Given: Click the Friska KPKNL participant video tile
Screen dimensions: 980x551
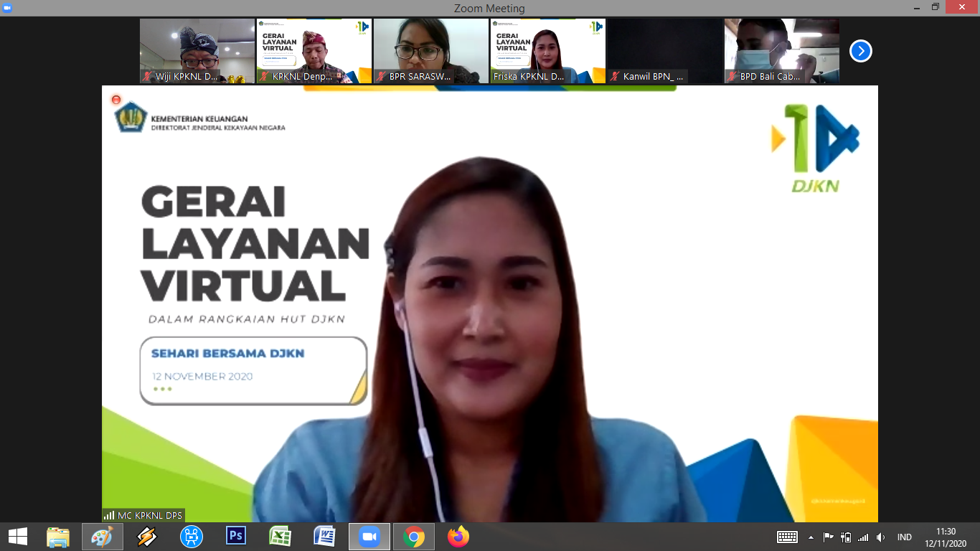Looking at the screenshot, I should point(547,50).
